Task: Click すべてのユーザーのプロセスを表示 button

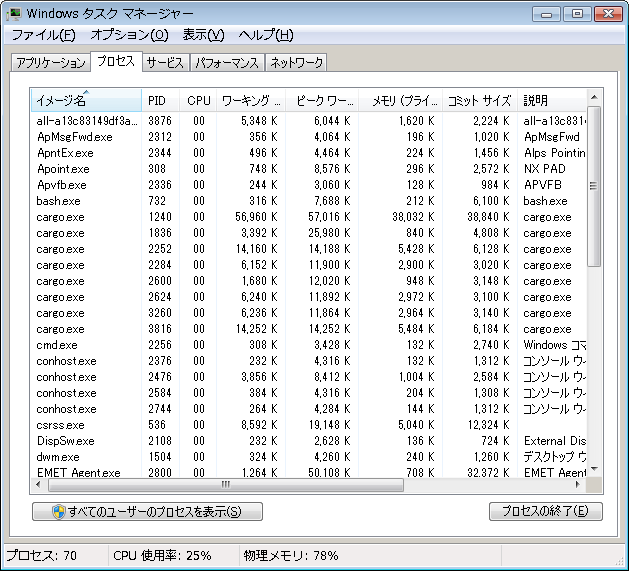Action: 147,512
